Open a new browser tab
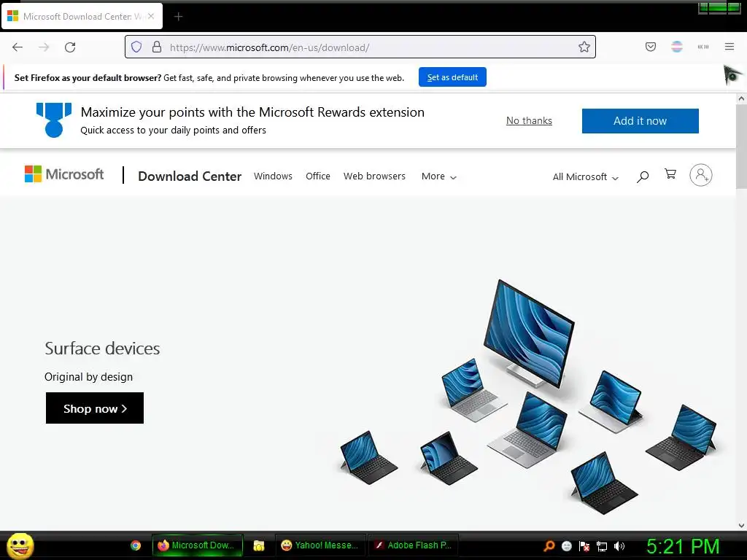This screenshot has height=560, width=747. (x=178, y=17)
